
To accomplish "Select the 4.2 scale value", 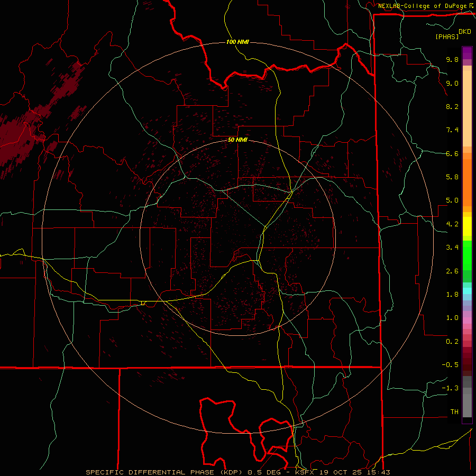I will 452,224.
